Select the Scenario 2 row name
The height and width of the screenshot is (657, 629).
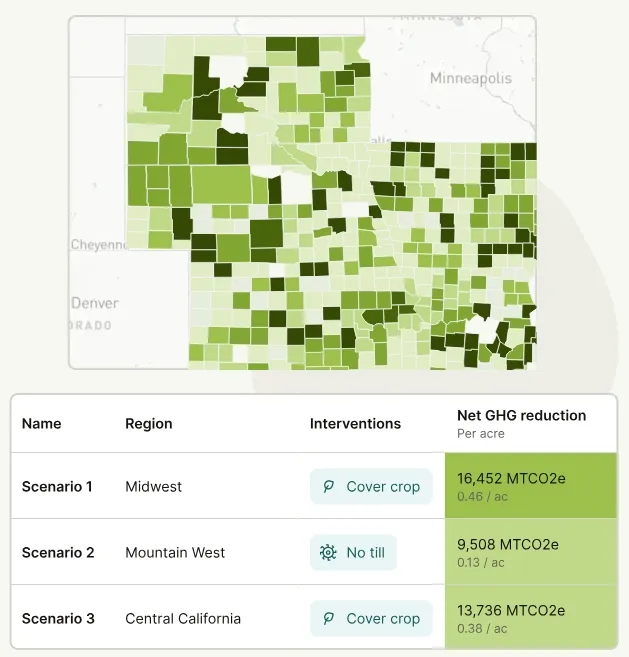click(x=58, y=553)
